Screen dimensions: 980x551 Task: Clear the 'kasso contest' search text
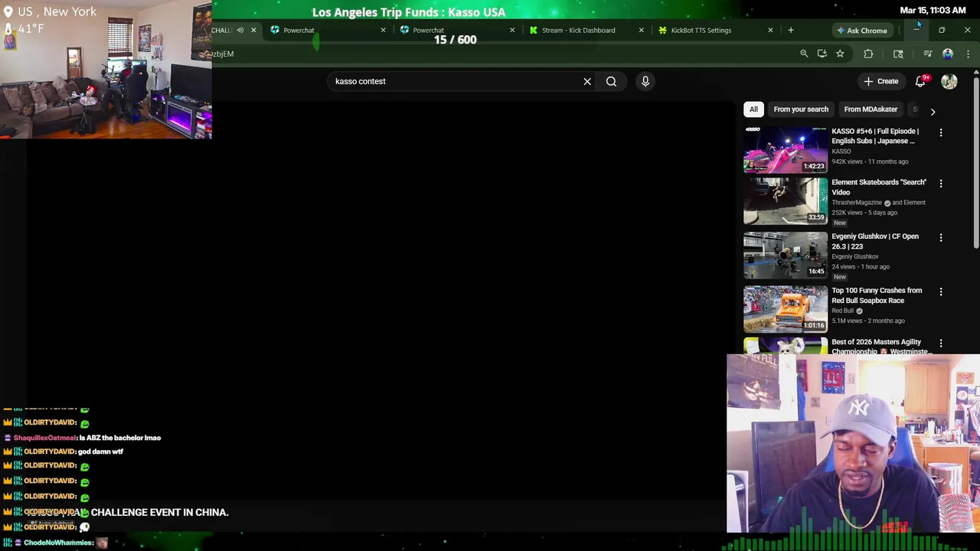pyautogui.click(x=587, y=81)
